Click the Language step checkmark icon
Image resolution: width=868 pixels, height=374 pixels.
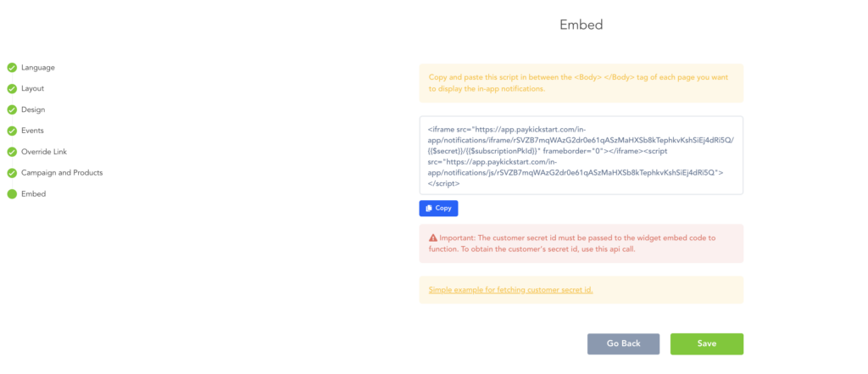12,67
